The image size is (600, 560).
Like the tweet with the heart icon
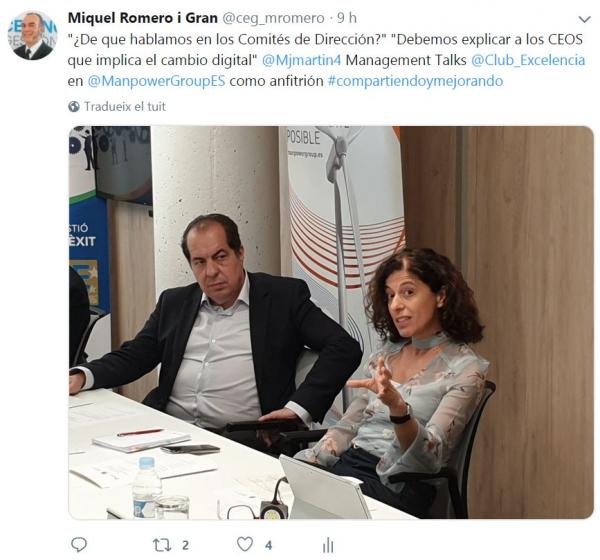[245, 544]
